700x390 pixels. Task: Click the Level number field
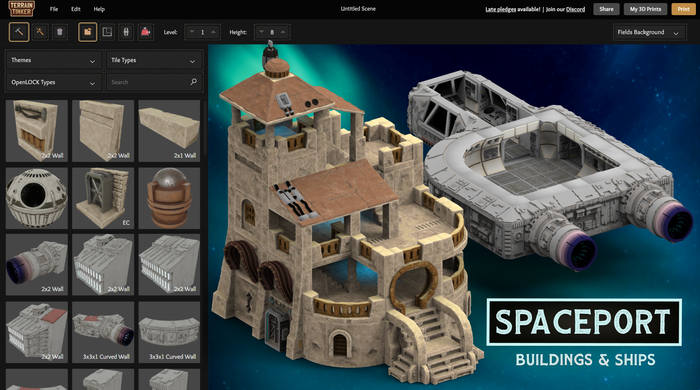tap(203, 32)
